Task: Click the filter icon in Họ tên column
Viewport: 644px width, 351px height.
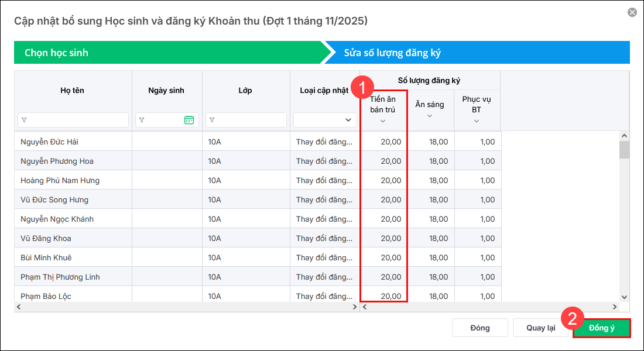Action: pyautogui.click(x=24, y=120)
